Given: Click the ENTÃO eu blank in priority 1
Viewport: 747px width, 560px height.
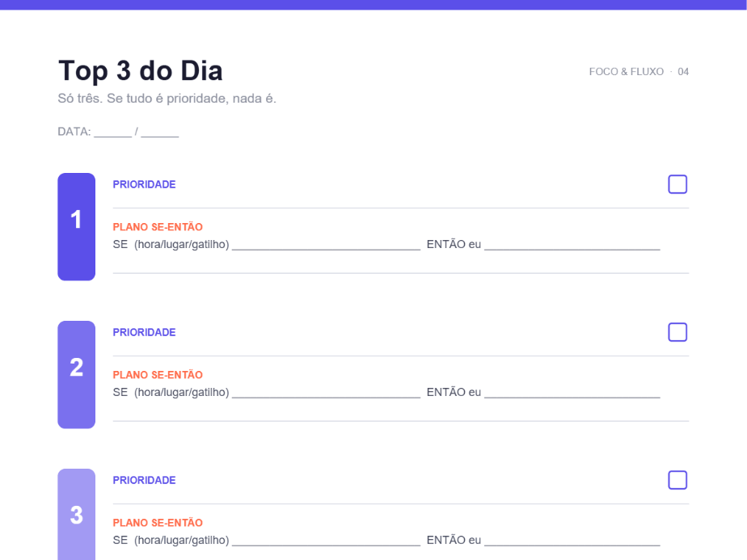Looking at the screenshot, I should (572, 245).
